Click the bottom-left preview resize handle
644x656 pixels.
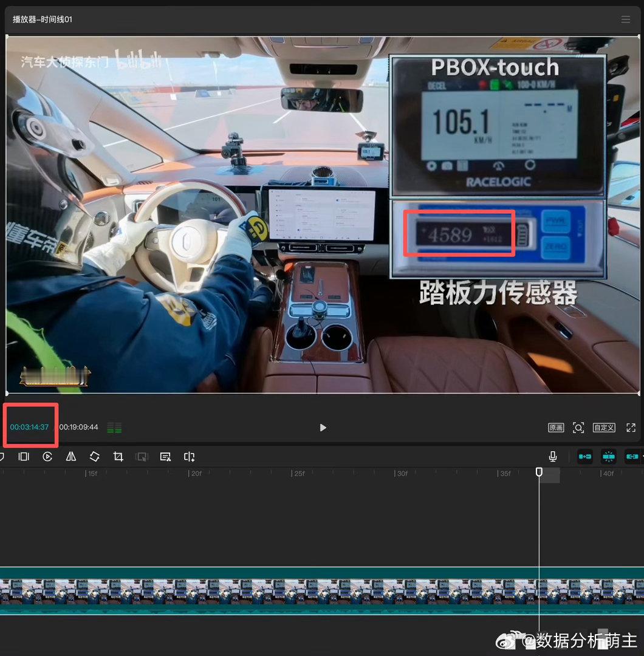[7, 393]
